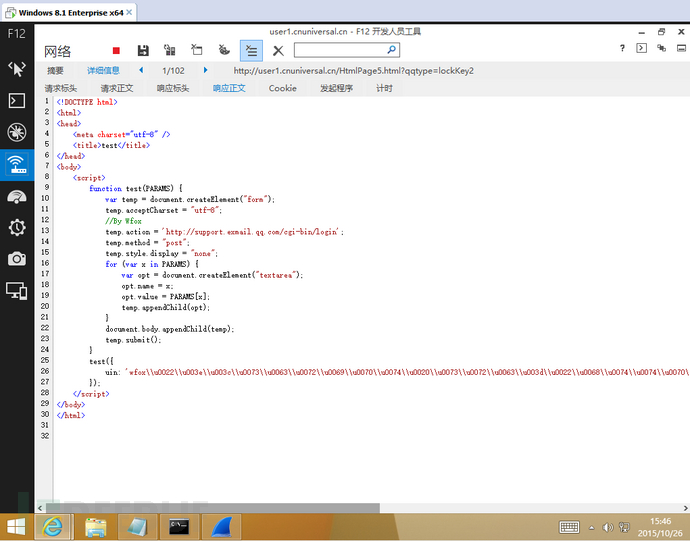Click the browser mode icon near help
Image resolution: width=690 pixels, height=541 pixels.
(x=661, y=48)
